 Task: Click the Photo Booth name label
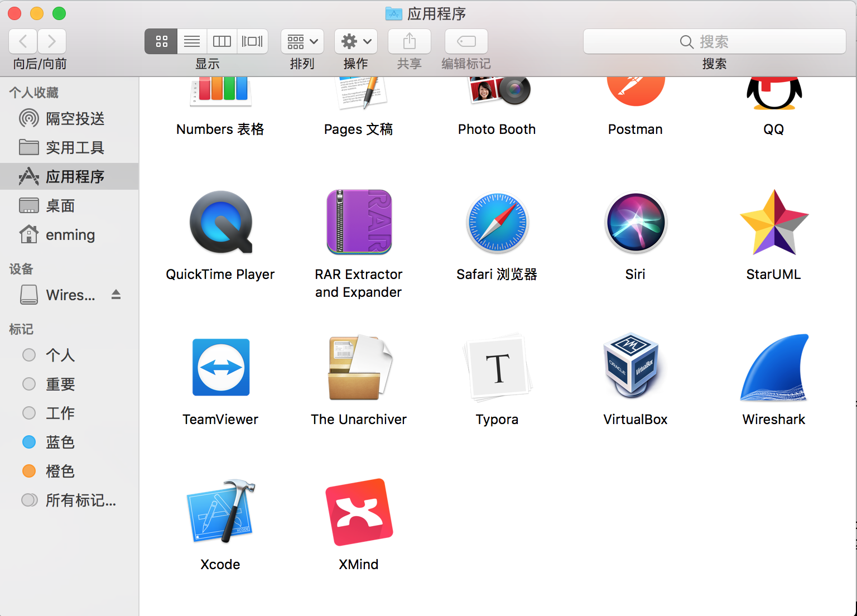[497, 129]
